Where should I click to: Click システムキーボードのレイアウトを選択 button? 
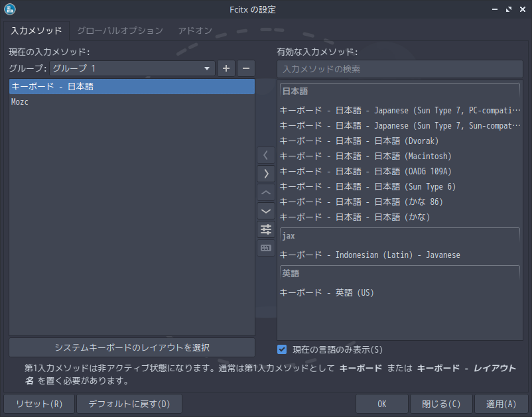[132, 347]
